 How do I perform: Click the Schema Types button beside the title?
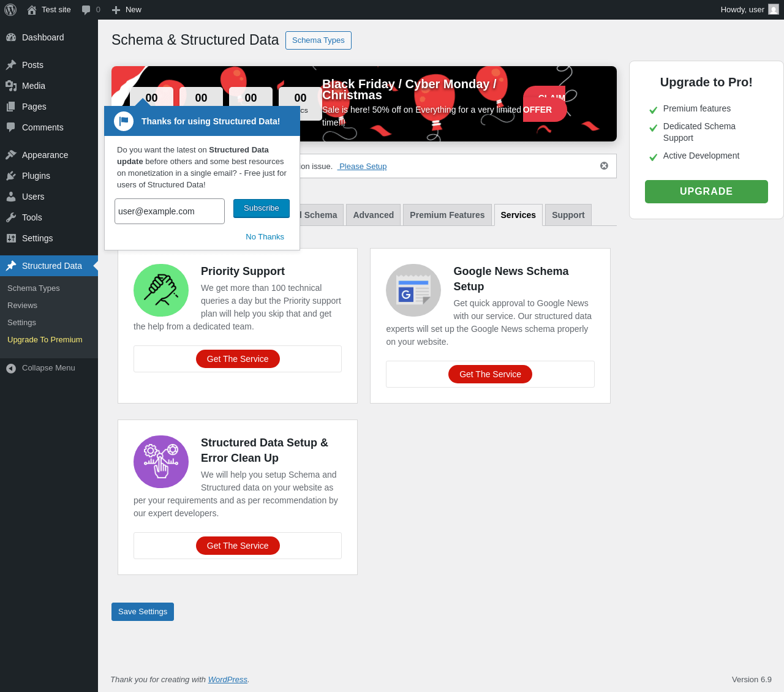[318, 40]
